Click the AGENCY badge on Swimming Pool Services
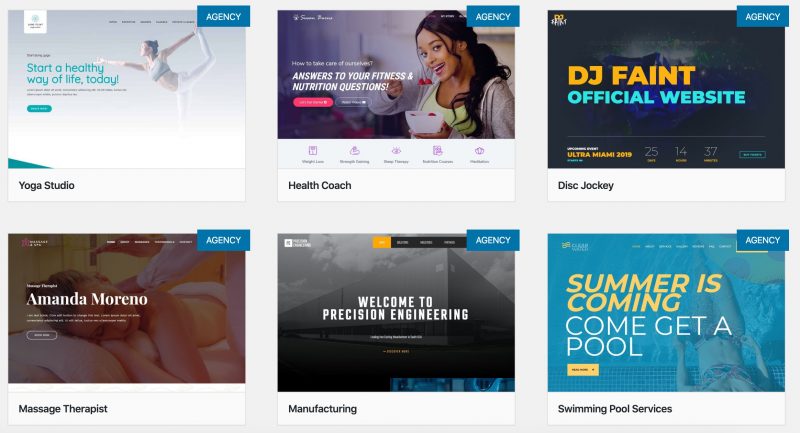Screen dimensions: 800x433 click(763, 240)
